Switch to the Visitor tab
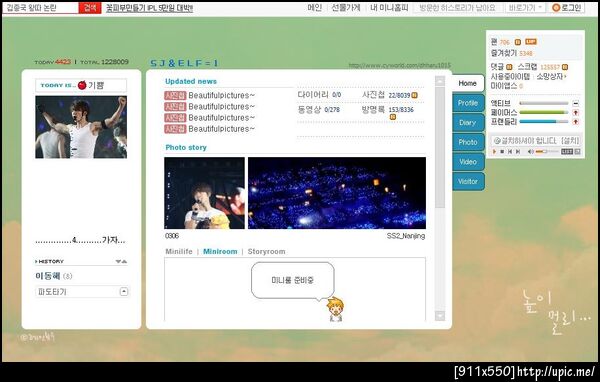Screen dimensions: 600x382 [468, 181]
